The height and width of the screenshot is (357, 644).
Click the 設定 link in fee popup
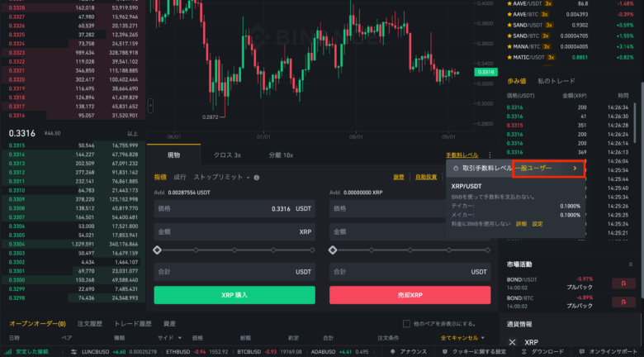point(537,224)
